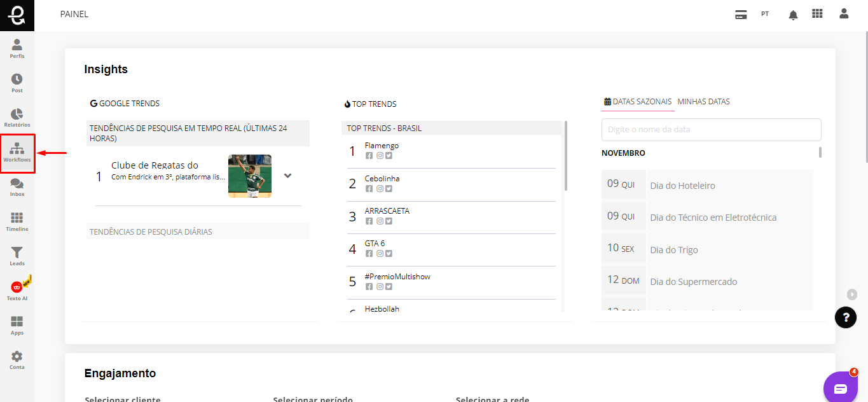Open the credit card billing icon
Screen dimensions: 868x402
coord(741,15)
